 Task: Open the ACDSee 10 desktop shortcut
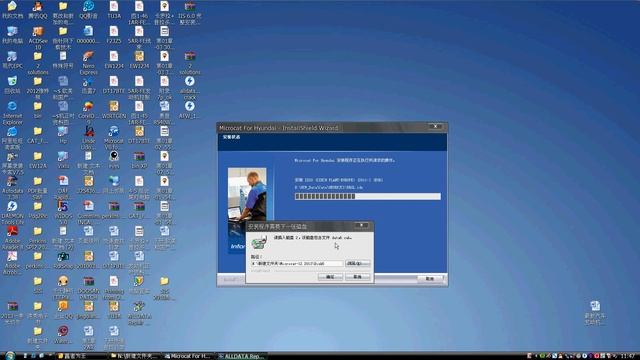coord(38,38)
